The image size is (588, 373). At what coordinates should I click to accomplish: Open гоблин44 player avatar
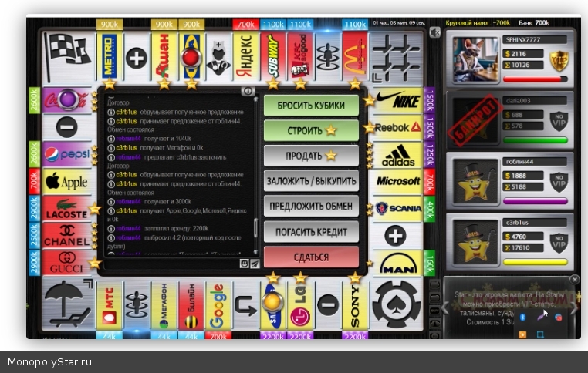point(475,182)
